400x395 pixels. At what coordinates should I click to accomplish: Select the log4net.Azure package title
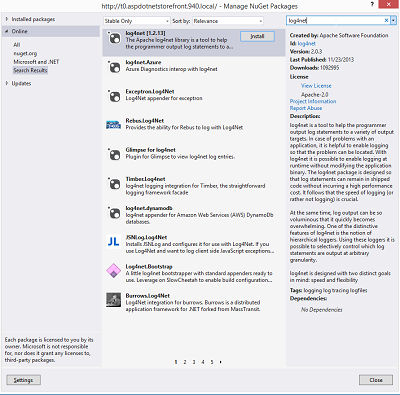143,62
